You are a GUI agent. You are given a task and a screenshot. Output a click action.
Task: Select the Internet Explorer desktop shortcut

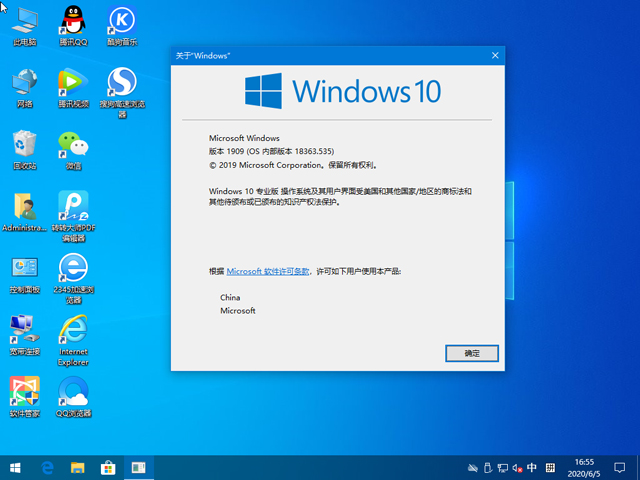(x=73, y=340)
